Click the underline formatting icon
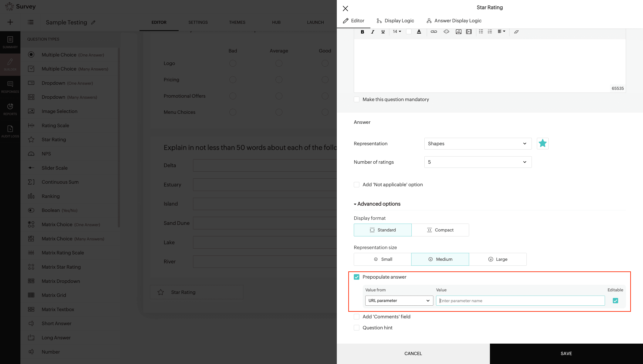Viewport: 643px width, 364px height. (x=383, y=32)
